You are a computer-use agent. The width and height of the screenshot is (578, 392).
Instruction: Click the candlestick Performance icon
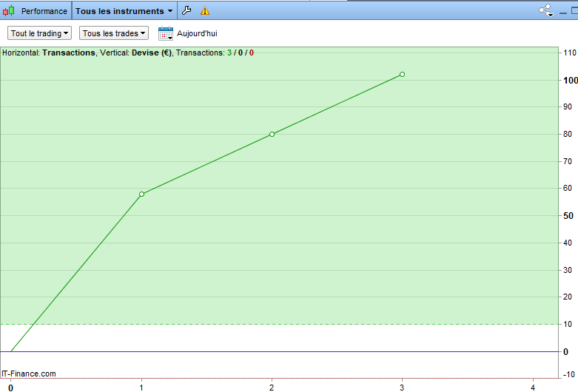point(9,10)
